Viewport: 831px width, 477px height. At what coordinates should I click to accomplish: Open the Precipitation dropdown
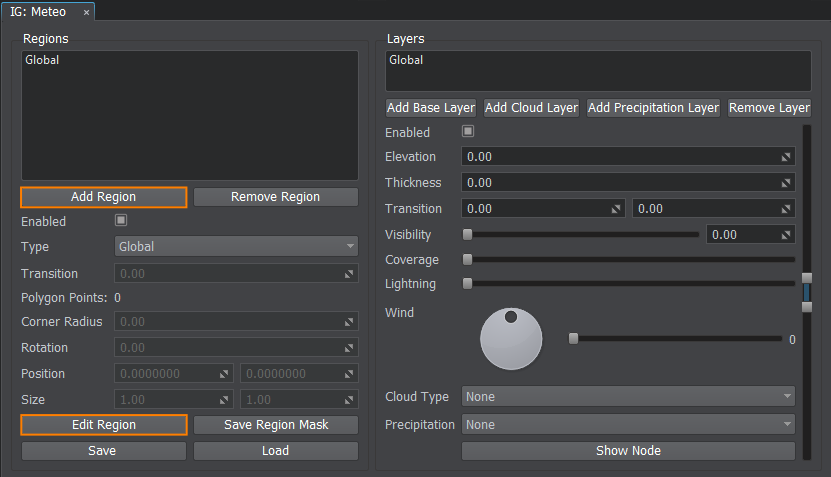pyautogui.click(x=628, y=425)
